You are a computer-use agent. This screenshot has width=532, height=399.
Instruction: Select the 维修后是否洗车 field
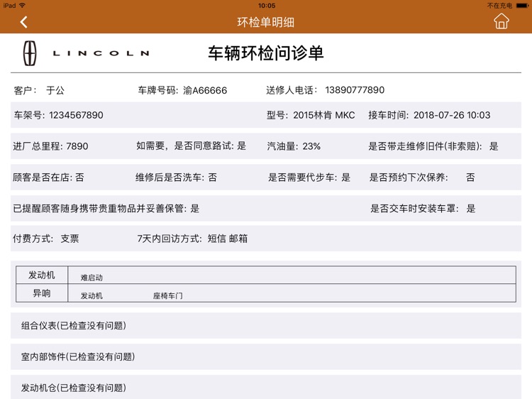click(x=176, y=177)
